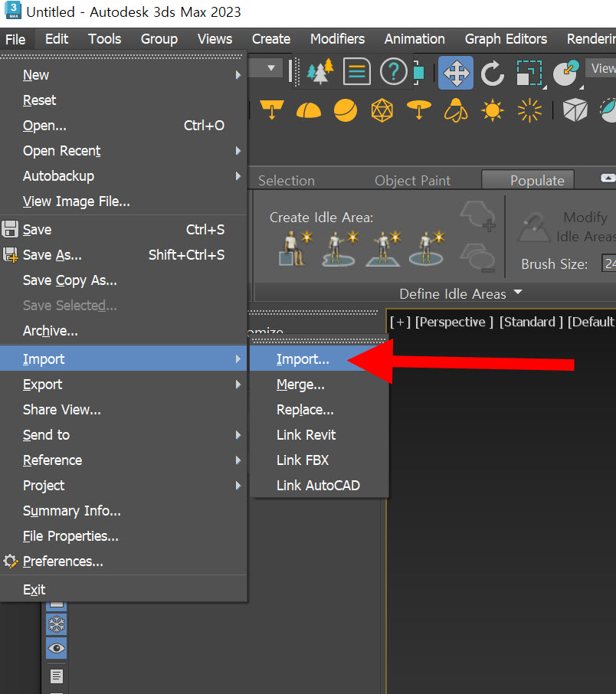Image resolution: width=616 pixels, height=694 pixels.
Task: Click Save As... in the File menu
Action: point(123,255)
